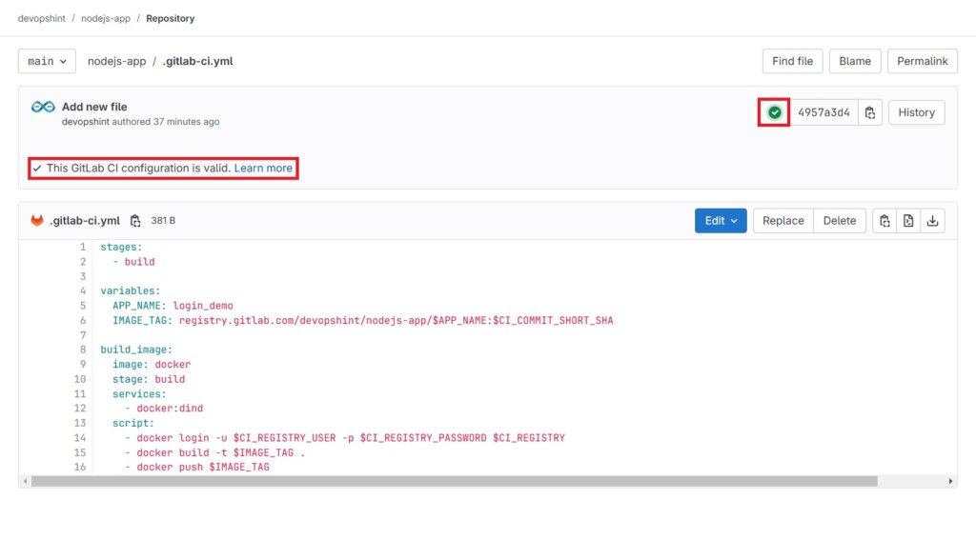Click the devopshint author name link
The height and width of the screenshot is (560, 976).
[85, 122]
